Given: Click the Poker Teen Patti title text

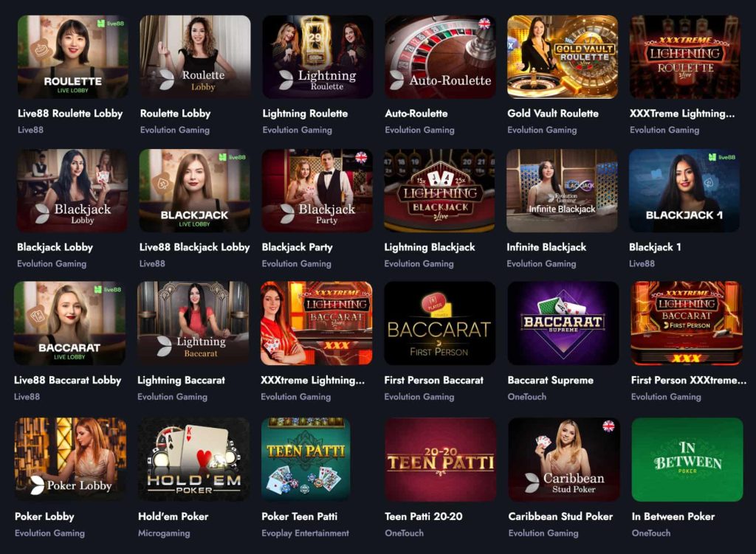Looking at the screenshot, I should pos(300,516).
